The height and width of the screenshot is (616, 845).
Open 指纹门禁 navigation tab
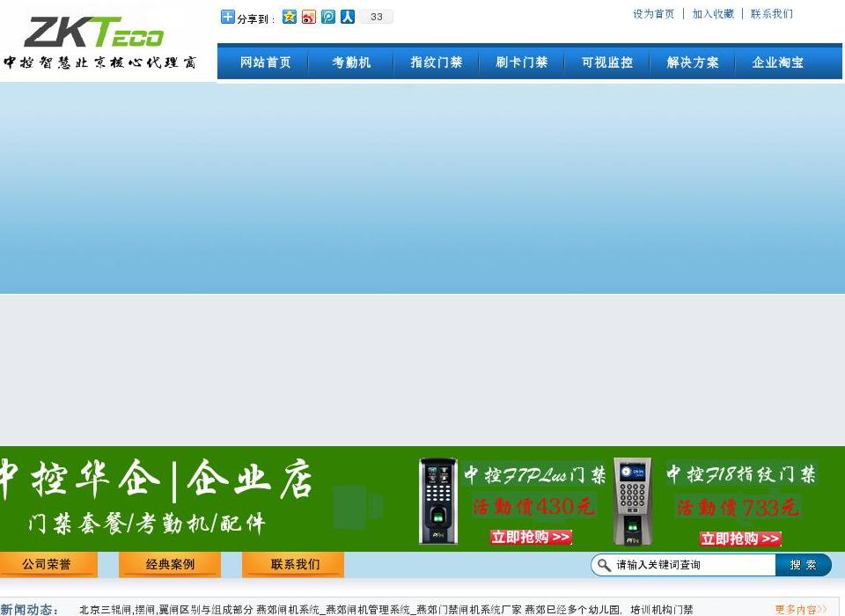[437, 62]
